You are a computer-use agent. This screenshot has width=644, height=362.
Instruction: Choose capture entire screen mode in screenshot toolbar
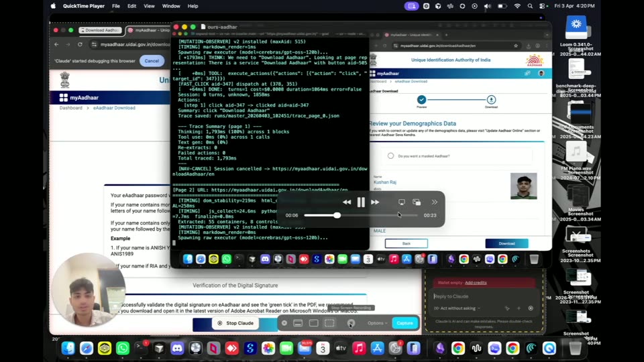click(298, 323)
